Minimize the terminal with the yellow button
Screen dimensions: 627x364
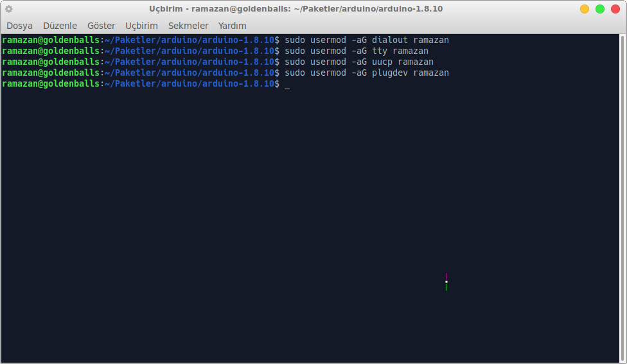tap(585, 9)
